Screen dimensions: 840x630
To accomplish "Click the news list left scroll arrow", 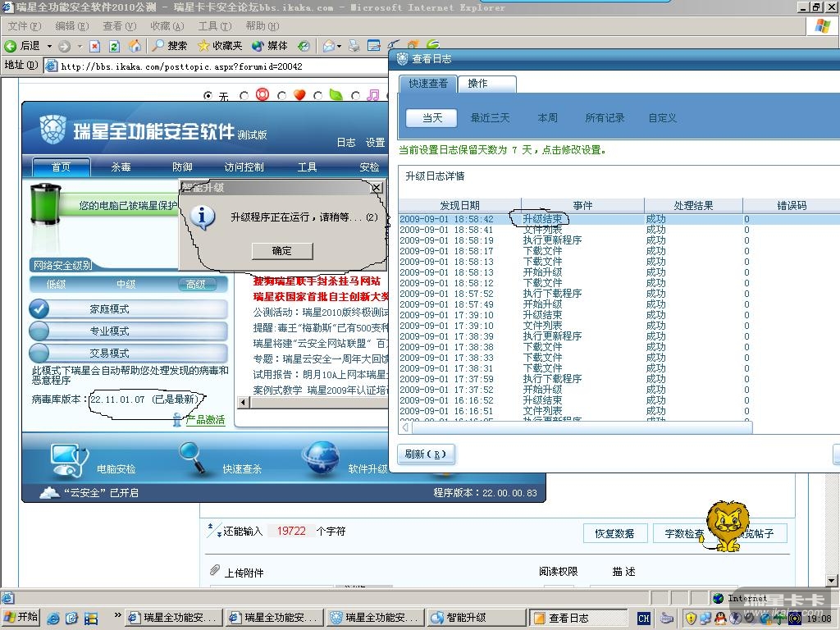I will pyautogui.click(x=244, y=402).
